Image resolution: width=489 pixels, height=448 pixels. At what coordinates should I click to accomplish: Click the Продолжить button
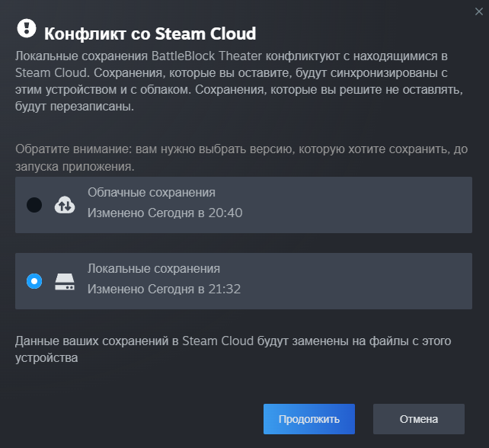pyautogui.click(x=309, y=419)
